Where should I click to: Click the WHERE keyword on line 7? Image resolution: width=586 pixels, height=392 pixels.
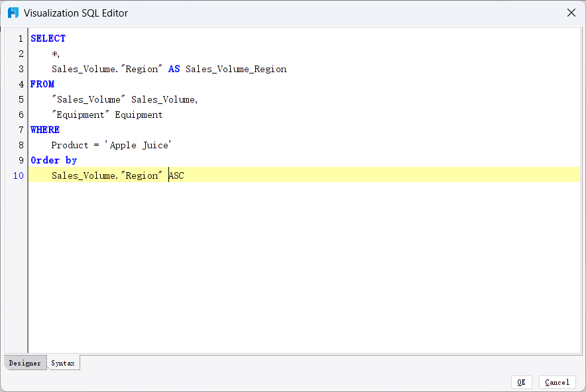pyautogui.click(x=45, y=130)
